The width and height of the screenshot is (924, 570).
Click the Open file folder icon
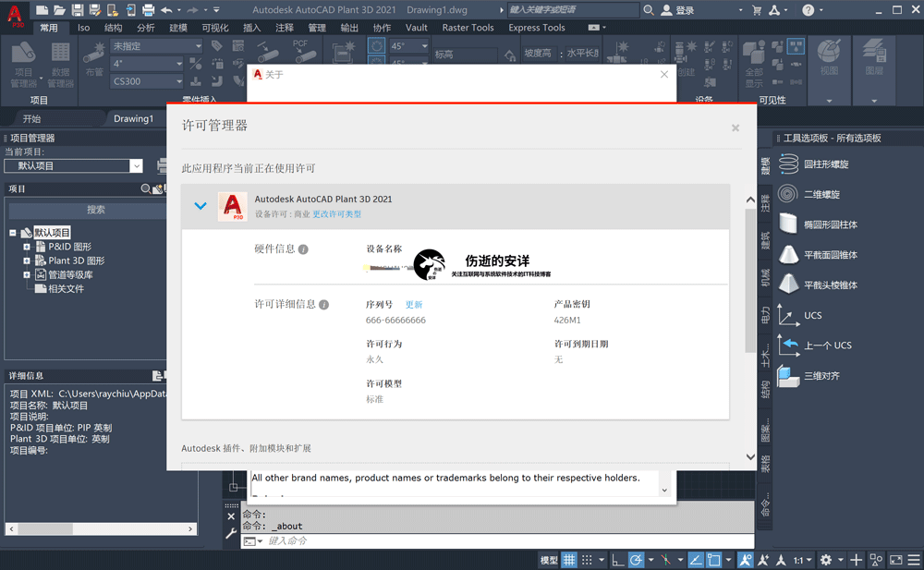pos(59,9)
